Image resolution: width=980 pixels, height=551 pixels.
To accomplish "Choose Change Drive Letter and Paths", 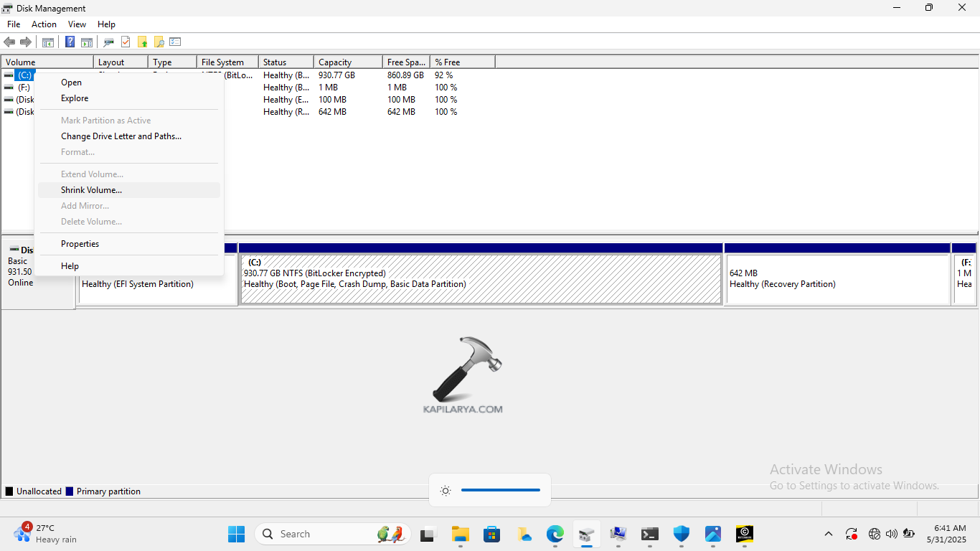I will point(121,136).
